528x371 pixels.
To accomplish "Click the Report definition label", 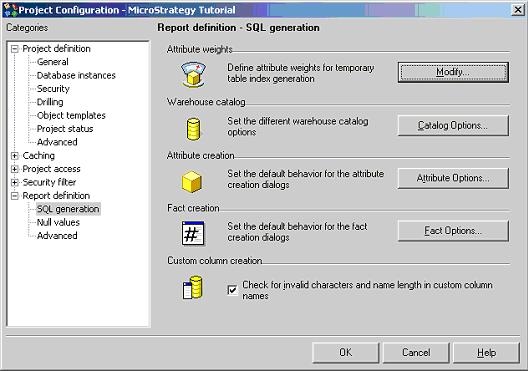I will (x=56, y=196).
